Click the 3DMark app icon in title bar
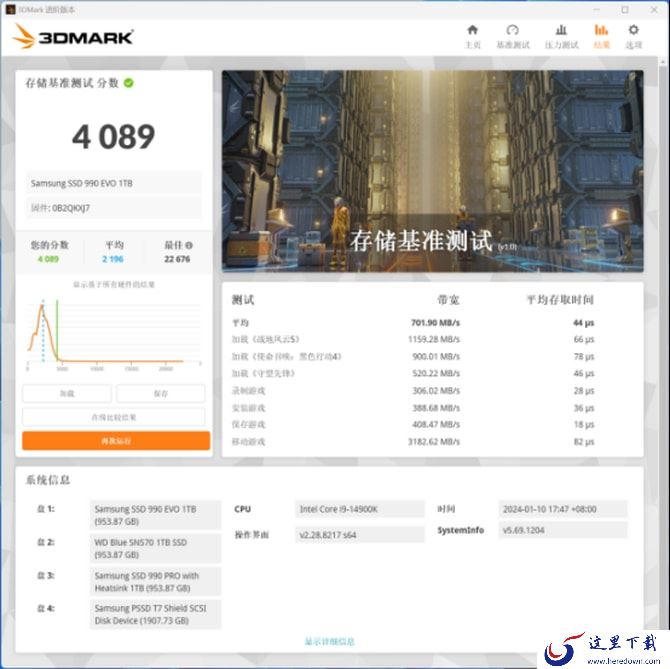This screenshot has height=669, width=670. tap(11, 9)
